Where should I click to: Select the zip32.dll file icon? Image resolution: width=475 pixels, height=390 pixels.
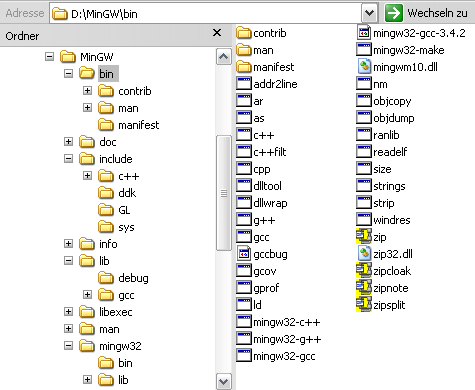[364, 254]
